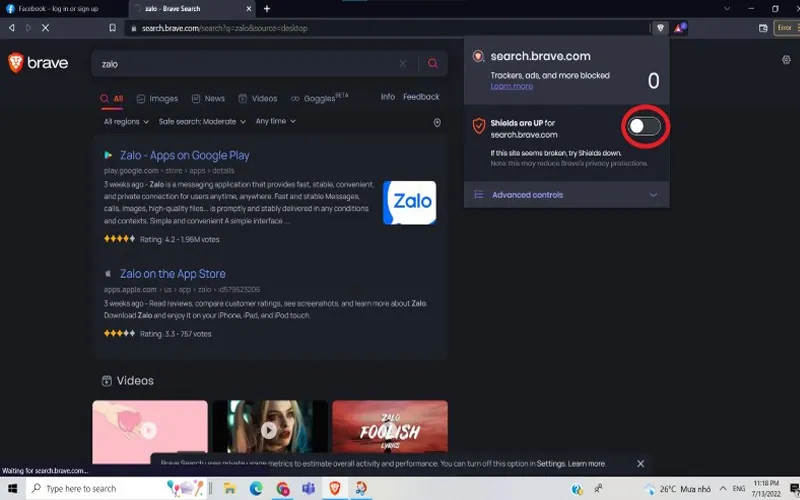Open Microsoft Teams from the taskbar

(308, 488)
